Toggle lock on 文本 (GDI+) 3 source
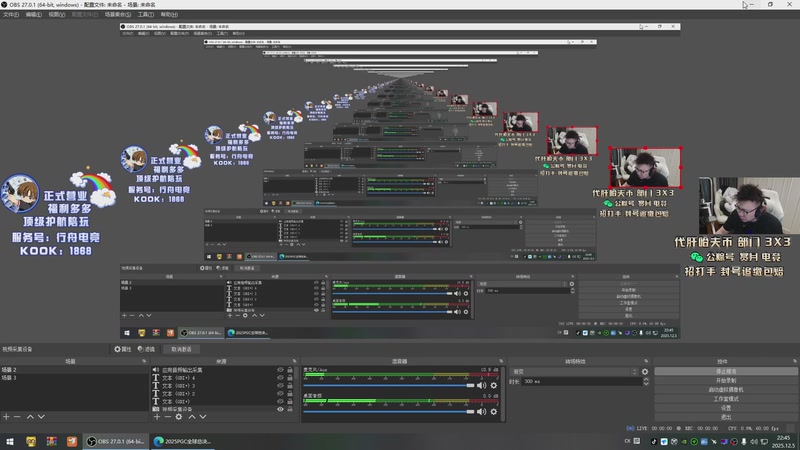The height and width of the screenshot is (450, 800). pyautogui.click(x=290, y=386)
